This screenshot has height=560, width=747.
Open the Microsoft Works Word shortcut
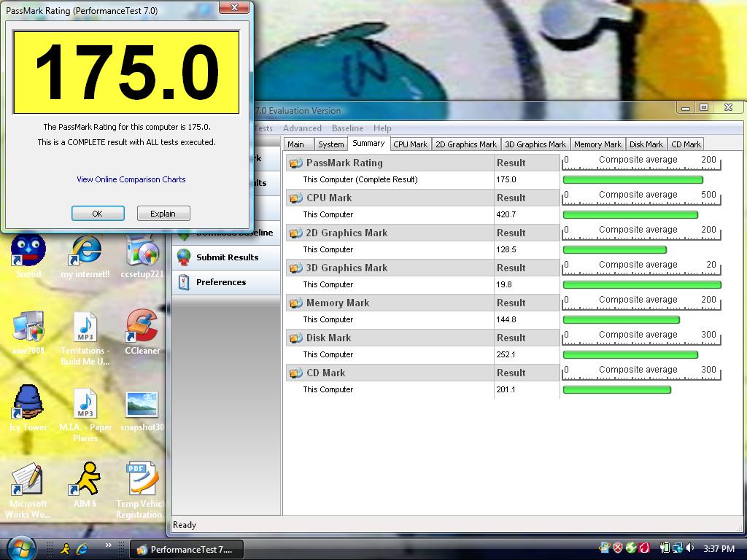click(28, 479)
